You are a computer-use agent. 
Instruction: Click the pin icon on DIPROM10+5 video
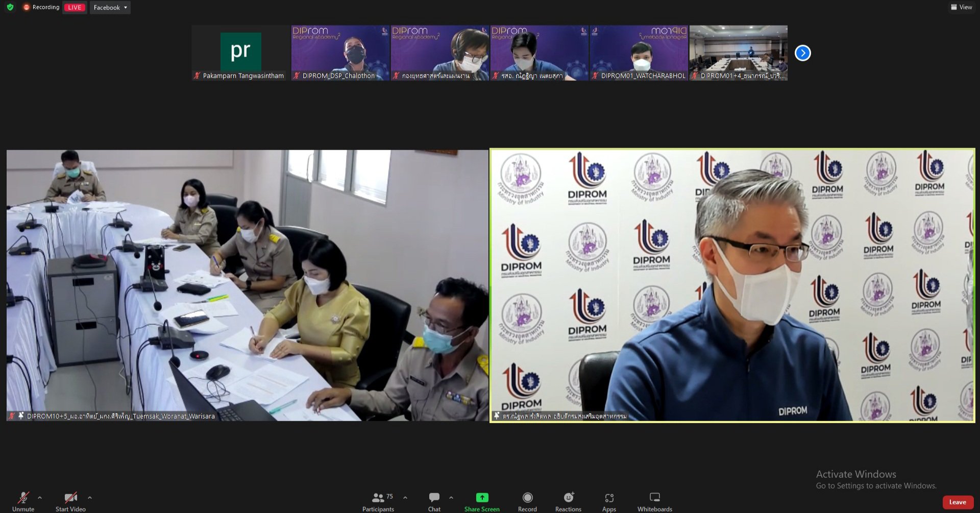21,416
